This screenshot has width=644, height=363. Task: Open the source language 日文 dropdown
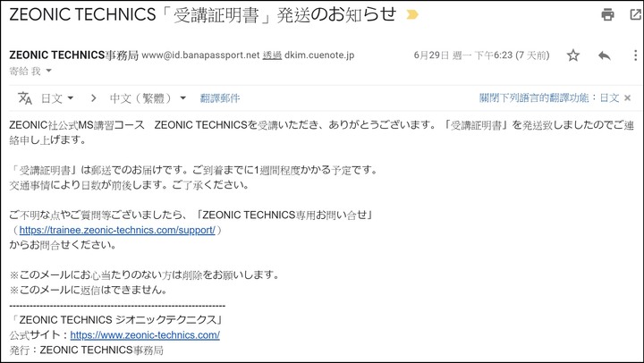[57, 98]
